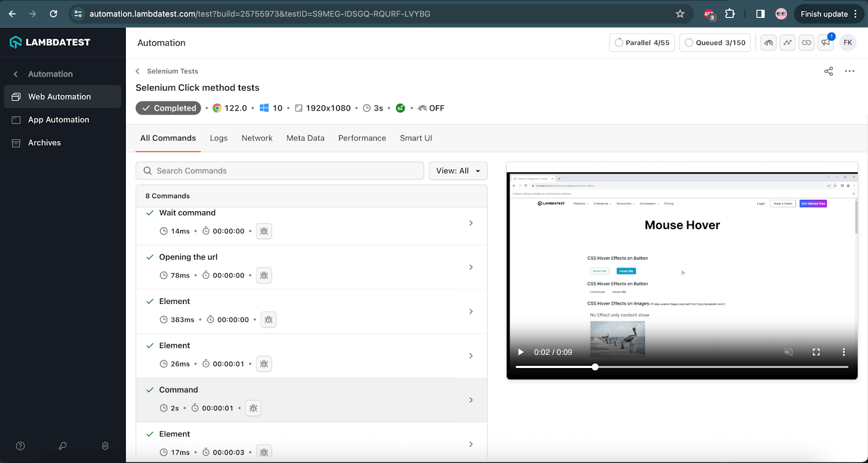Switch to the Logs tab
Screen dimensions: 868x463
[x=219, y=138]
